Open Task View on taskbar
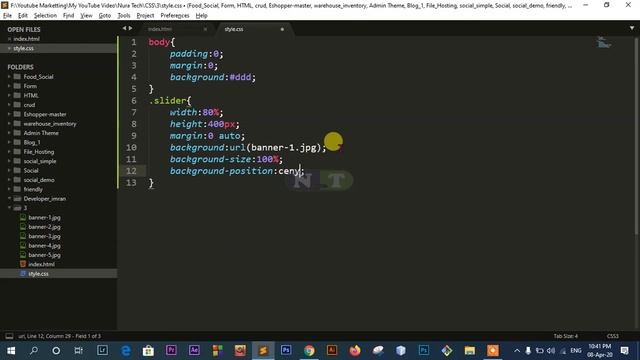This screenshot has width=640, height=360. (79, 351)
